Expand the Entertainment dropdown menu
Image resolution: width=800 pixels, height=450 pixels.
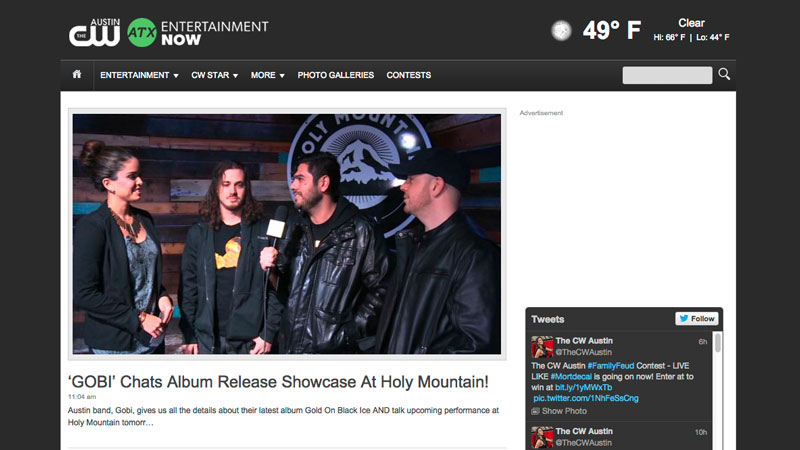[139, 75]
